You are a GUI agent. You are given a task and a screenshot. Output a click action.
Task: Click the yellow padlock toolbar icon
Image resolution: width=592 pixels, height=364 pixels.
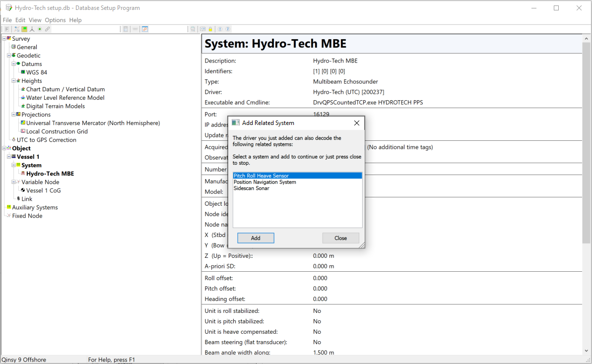tap(210, 29)
